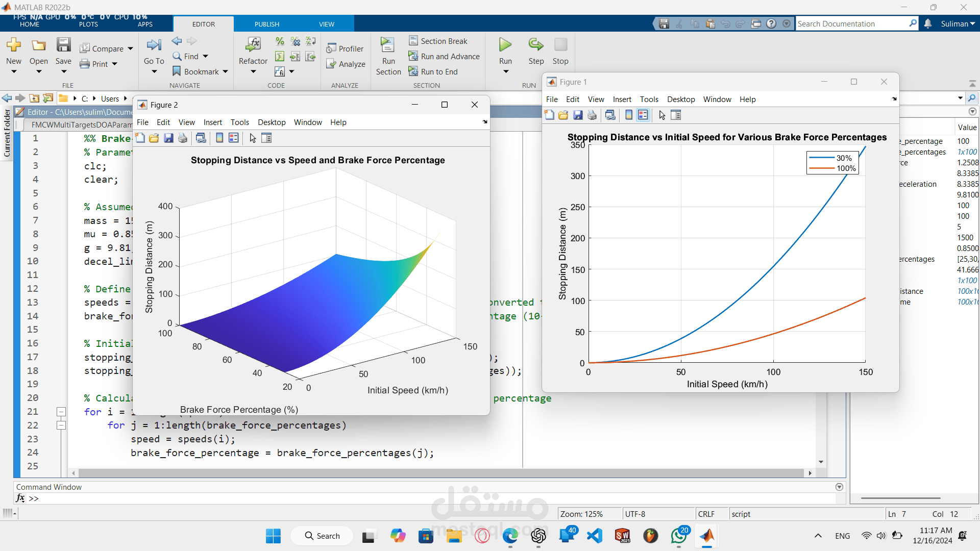
Task: Click Save Figure icon in Figure 1 toolbar
Action: [x=578, y=115]
